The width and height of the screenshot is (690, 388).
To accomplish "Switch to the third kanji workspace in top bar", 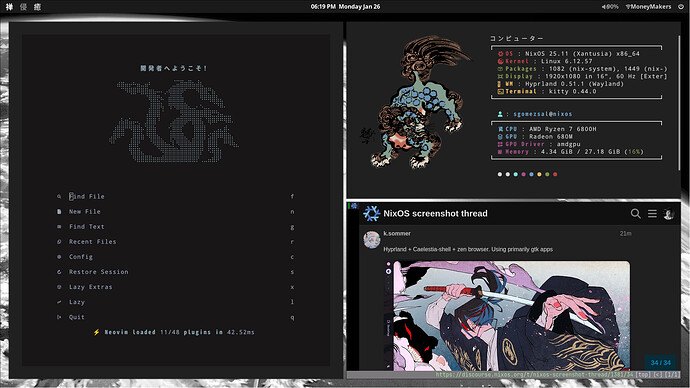I will click(37, 7).
